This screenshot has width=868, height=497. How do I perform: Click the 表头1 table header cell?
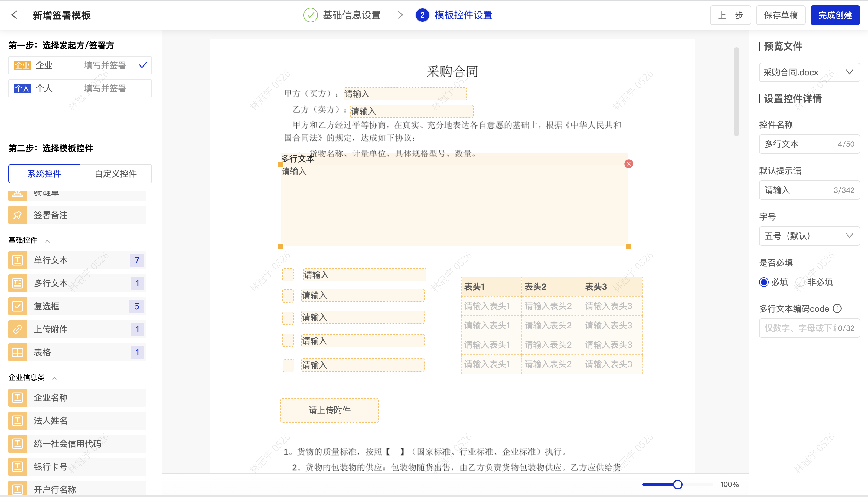(491, 287)
